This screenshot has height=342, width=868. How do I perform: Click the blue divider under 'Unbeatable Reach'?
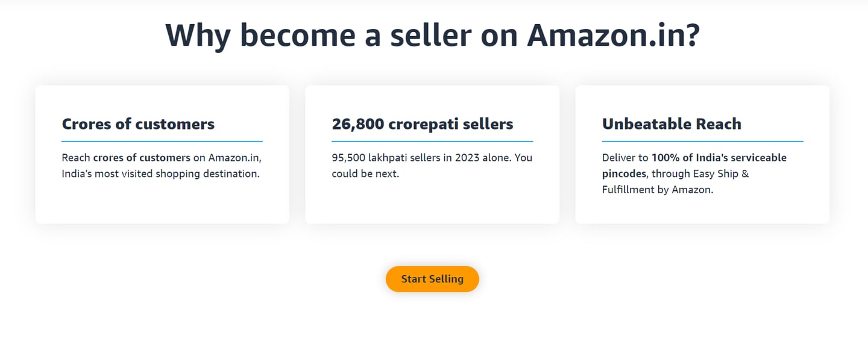click(x=702, y=141)
